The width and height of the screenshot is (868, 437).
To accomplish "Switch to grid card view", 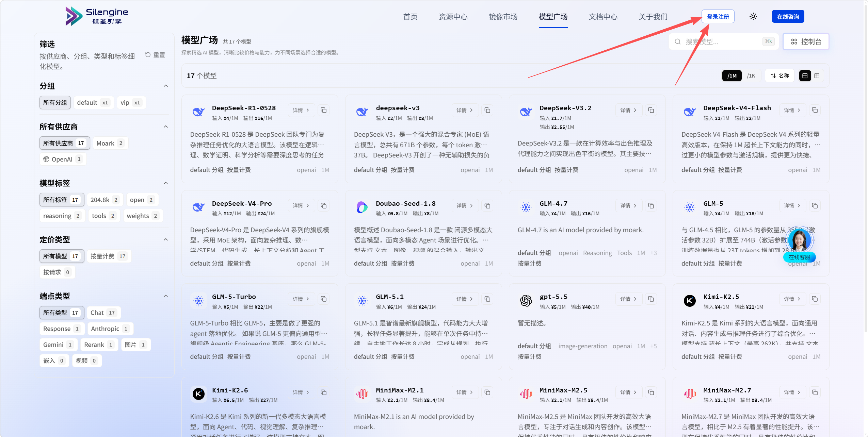I will click(x=805, y=75).
